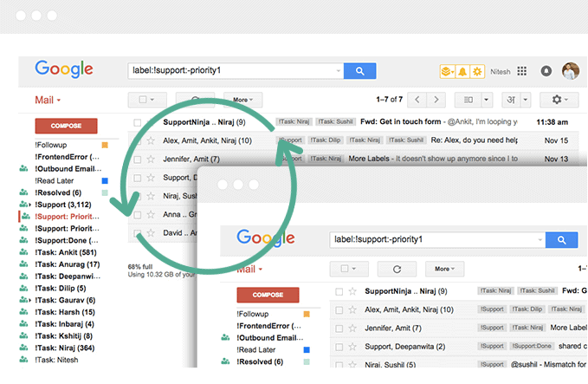The height and width of the screenshot is (384, 588).
Task: Click the blue search button in front window
Action: coord(561,240)
